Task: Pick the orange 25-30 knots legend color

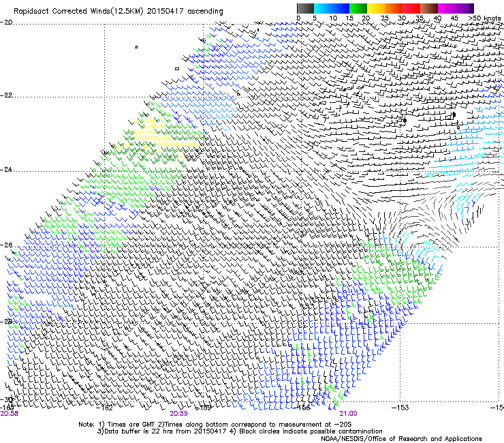Action: tap(394, 8)
